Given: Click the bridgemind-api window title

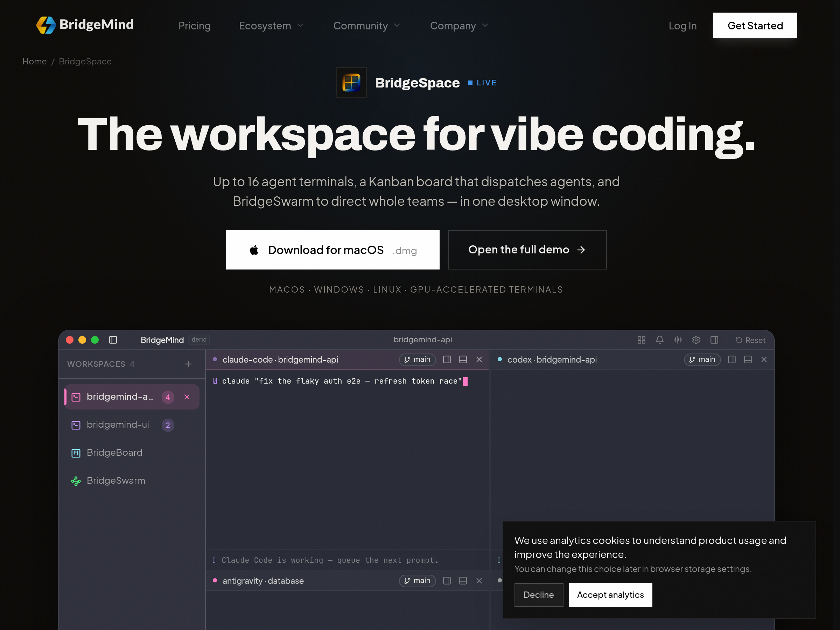Looking at the screenshot, I should 423,340.
